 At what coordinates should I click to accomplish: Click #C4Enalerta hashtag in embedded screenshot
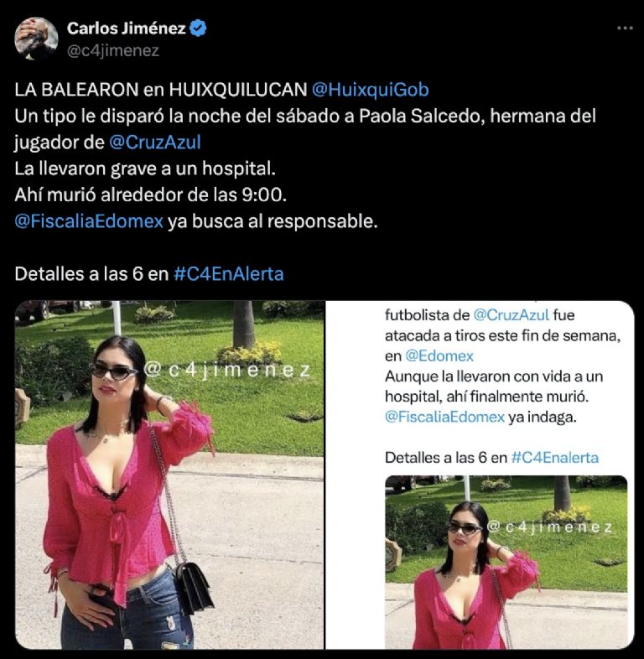click(x=555, y=457)
